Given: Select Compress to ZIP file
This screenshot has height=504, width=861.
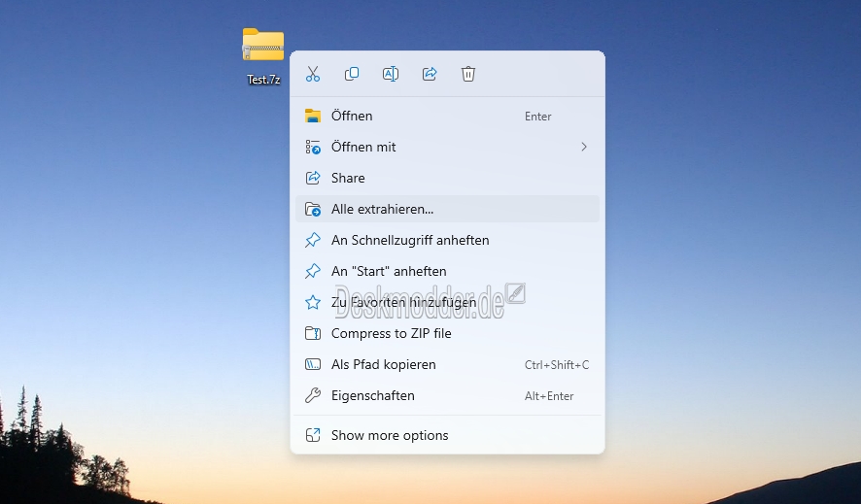Looking at the screenshot, I should coord(448,333).
